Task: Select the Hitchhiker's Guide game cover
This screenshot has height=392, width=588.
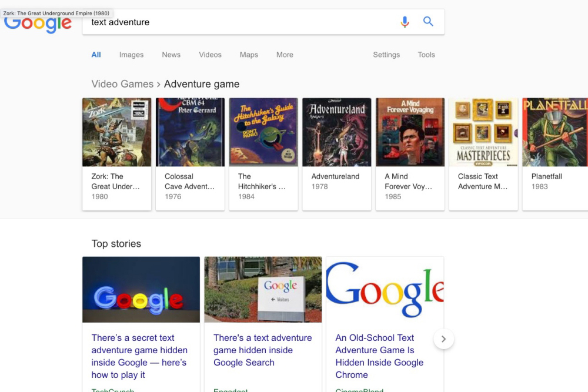Action: pyautogui.click(x=263, y=132)
